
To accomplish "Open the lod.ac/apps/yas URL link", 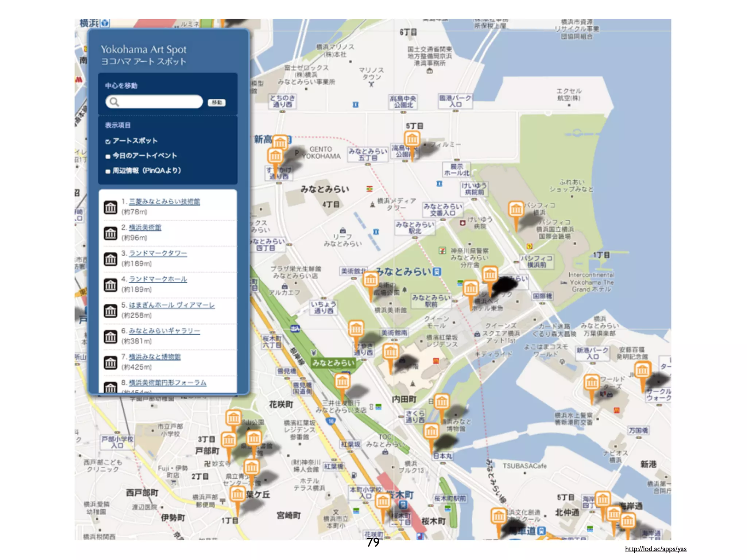I will 655,549.
